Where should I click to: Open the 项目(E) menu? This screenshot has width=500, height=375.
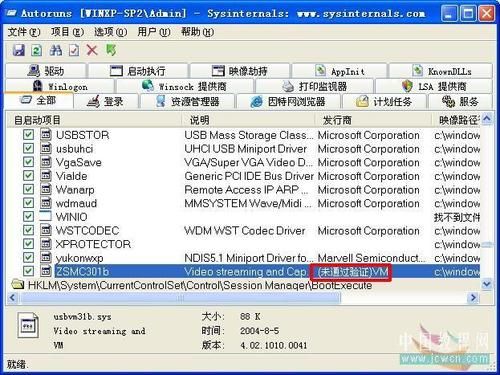point(67,32)
